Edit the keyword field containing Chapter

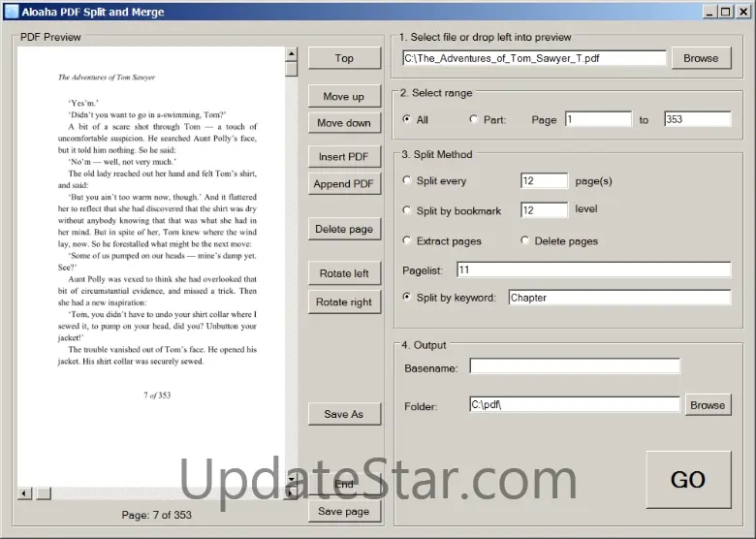619,298
